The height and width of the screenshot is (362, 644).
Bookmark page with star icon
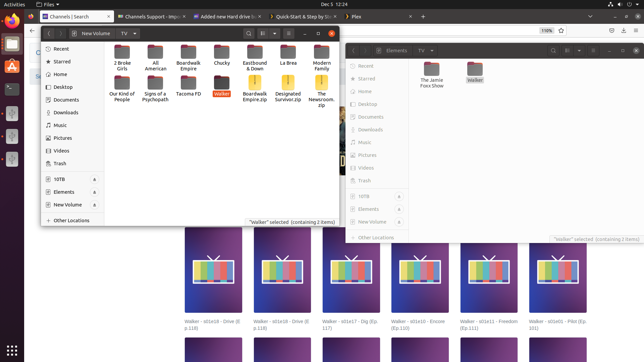tap(561, 31)
